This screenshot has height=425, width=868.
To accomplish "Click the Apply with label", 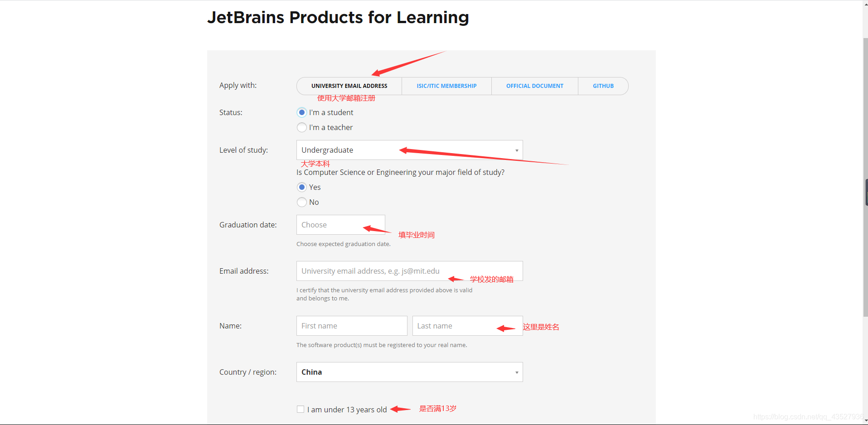I will [238, 85].
